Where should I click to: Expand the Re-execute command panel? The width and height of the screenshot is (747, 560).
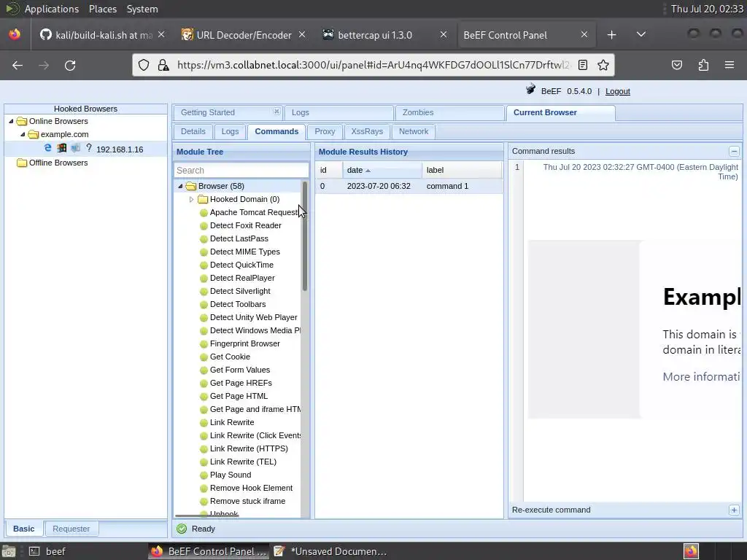pyautogui.click(x=734, y=510)
